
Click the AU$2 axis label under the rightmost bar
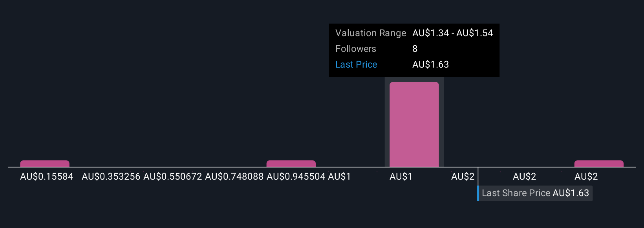[586, 177]
